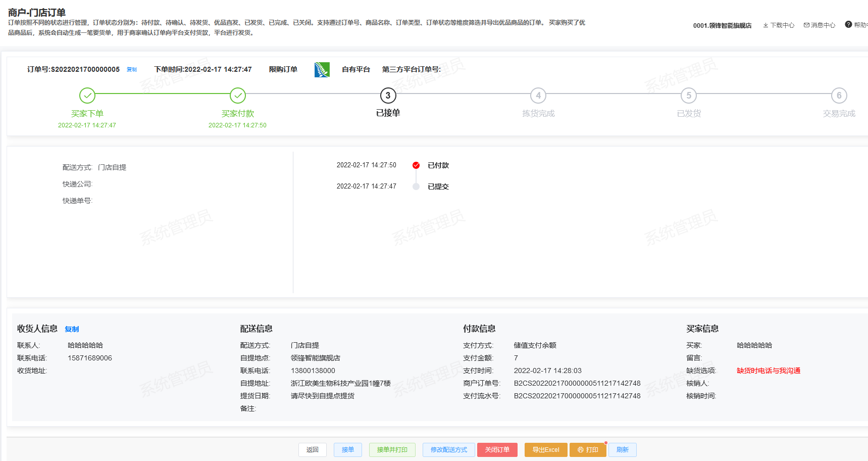Click the timestamp under 买家付款 step
The height and width of the screenshot is (461, 868).
click(237, 125)
